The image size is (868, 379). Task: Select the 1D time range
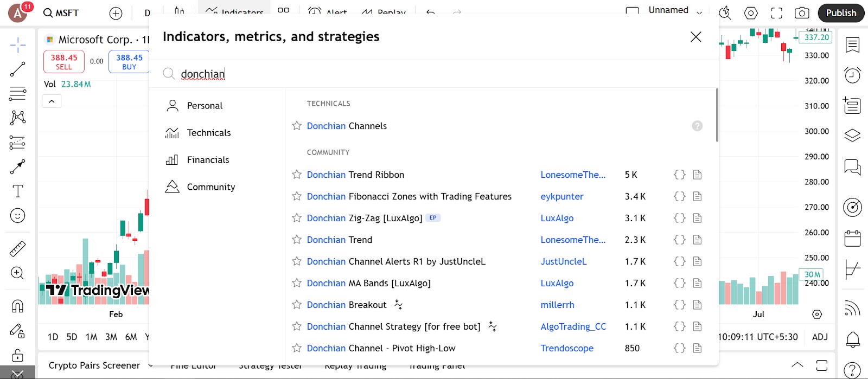tap(53, 337)
